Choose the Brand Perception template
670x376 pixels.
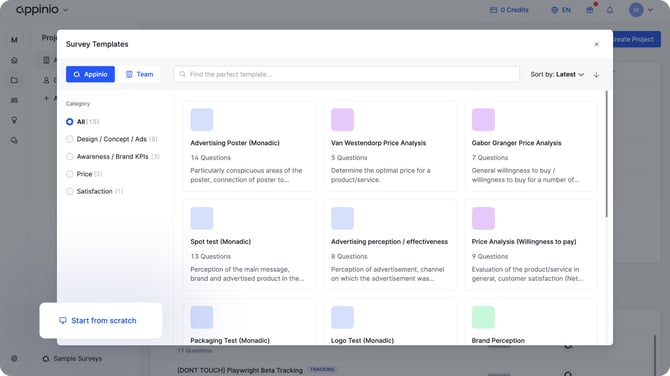pyautogui.click(x=531, y=322)
